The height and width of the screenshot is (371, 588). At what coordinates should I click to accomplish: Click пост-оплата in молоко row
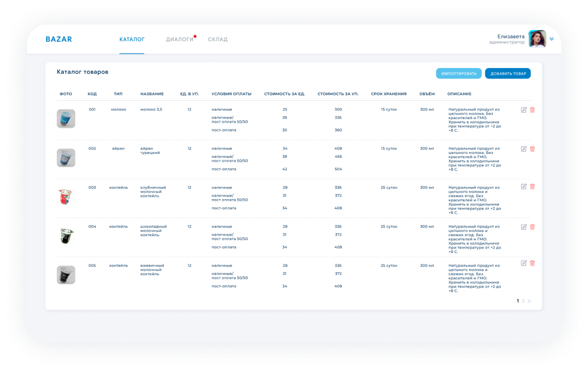point(224,130)
